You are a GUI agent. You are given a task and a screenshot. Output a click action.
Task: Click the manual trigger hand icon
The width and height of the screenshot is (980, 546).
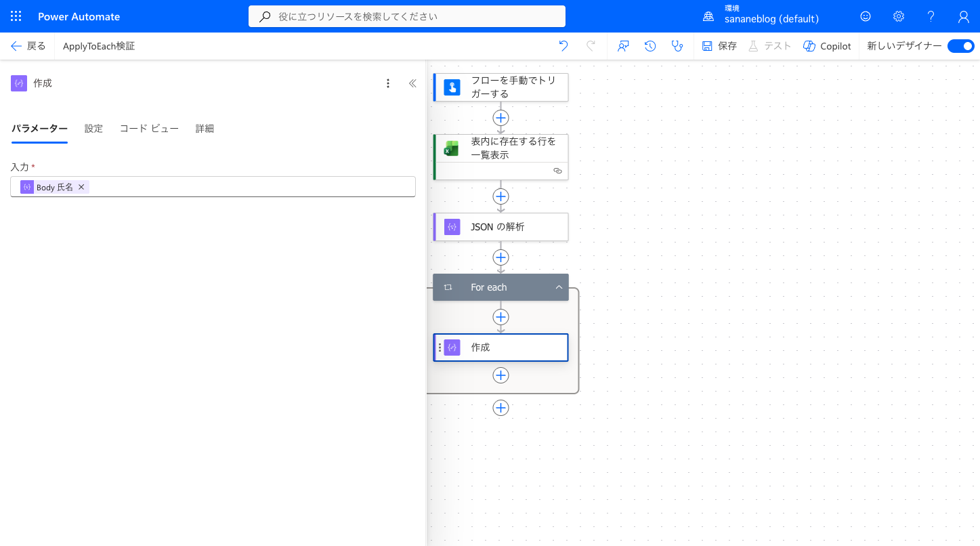[x=452, y=87]
